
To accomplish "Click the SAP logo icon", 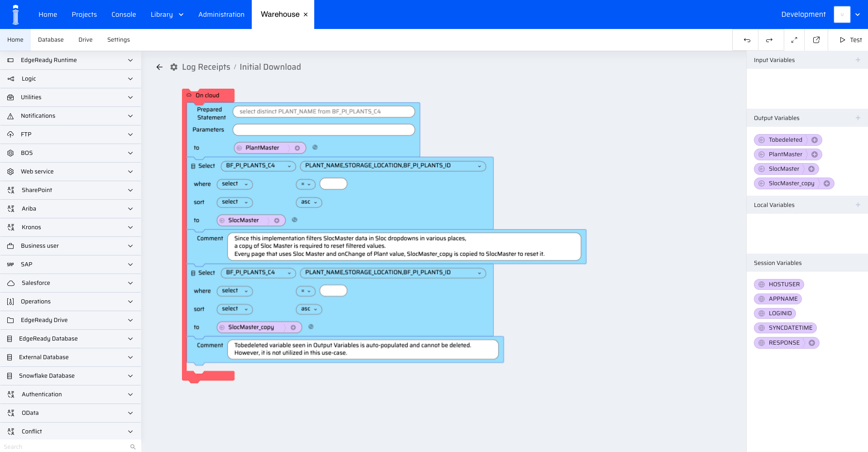I will 10,264.
